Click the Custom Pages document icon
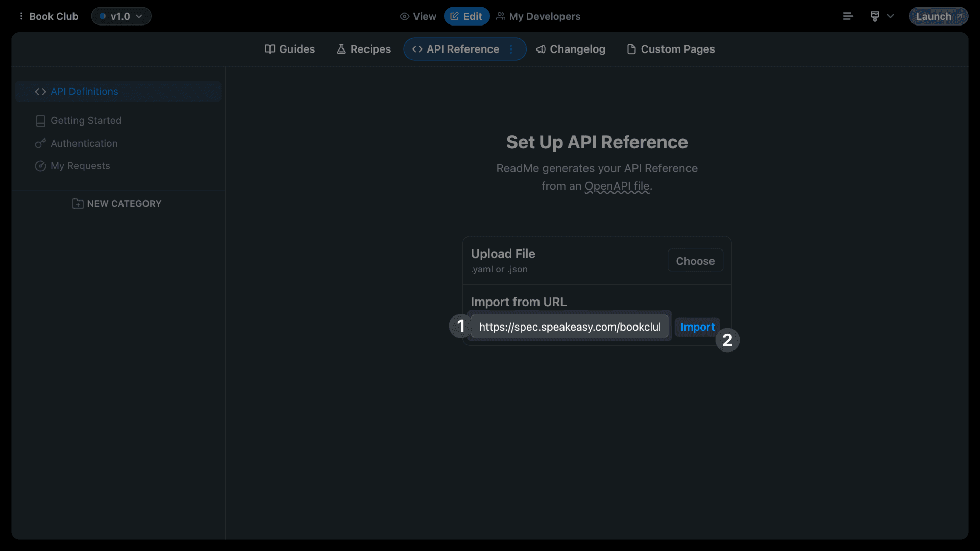The height and width of the screenshot is (551, 980). pos(631,49)
